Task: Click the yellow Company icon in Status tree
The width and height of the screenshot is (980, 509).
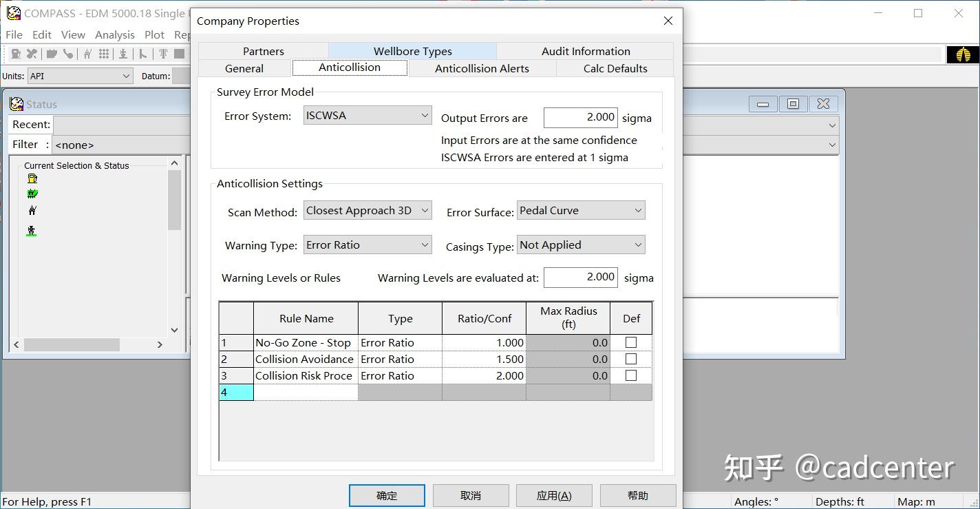Action: pos(32,178)
